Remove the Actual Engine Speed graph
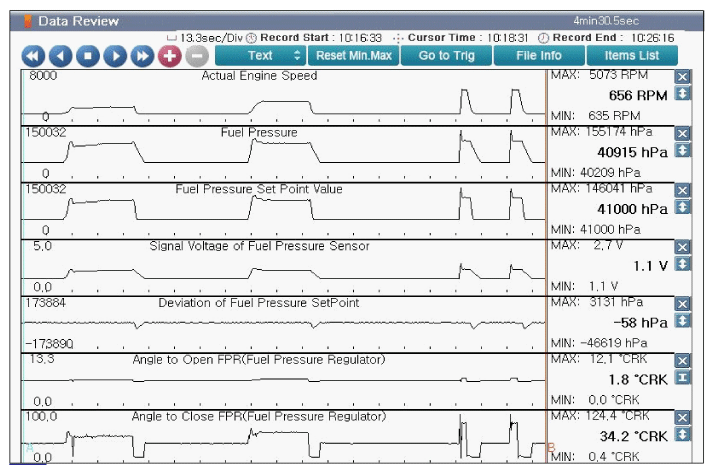 683,77
